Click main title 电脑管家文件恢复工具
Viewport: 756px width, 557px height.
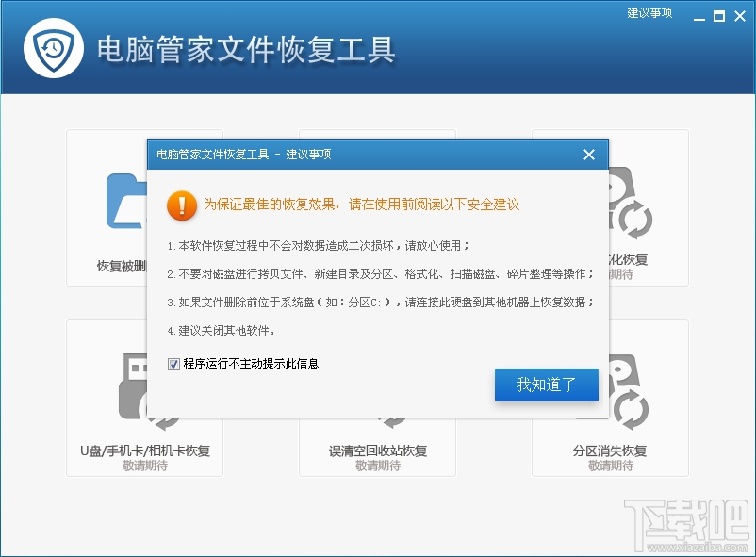click(x=246, y=49)
